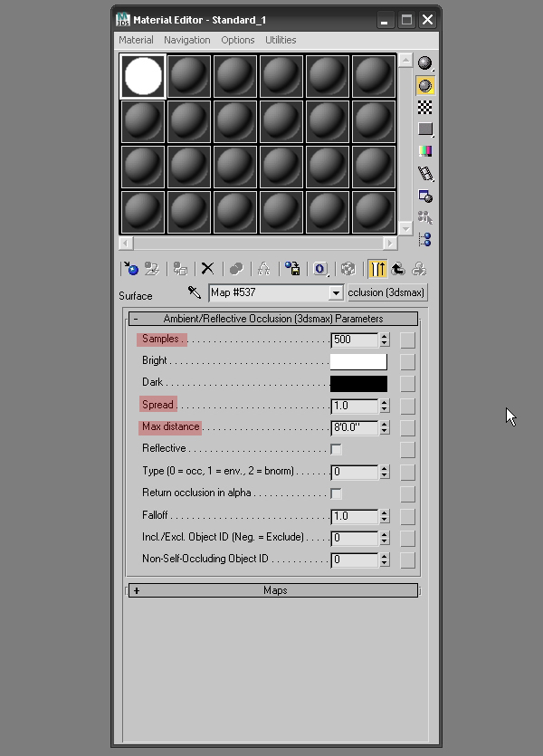This screenshot has height=756, width=543.
Task: Check Return occlusion in alpha
Action: tap(336, 493)
